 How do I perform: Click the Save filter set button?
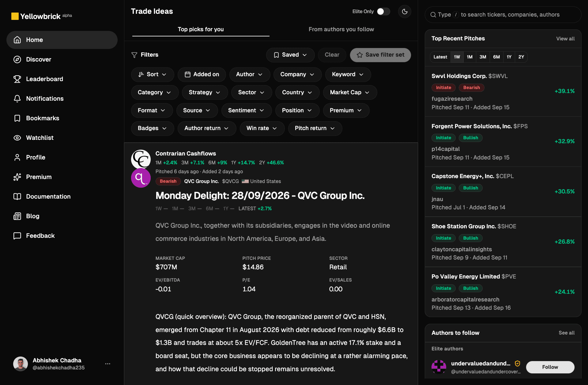(x=380, y=55)
